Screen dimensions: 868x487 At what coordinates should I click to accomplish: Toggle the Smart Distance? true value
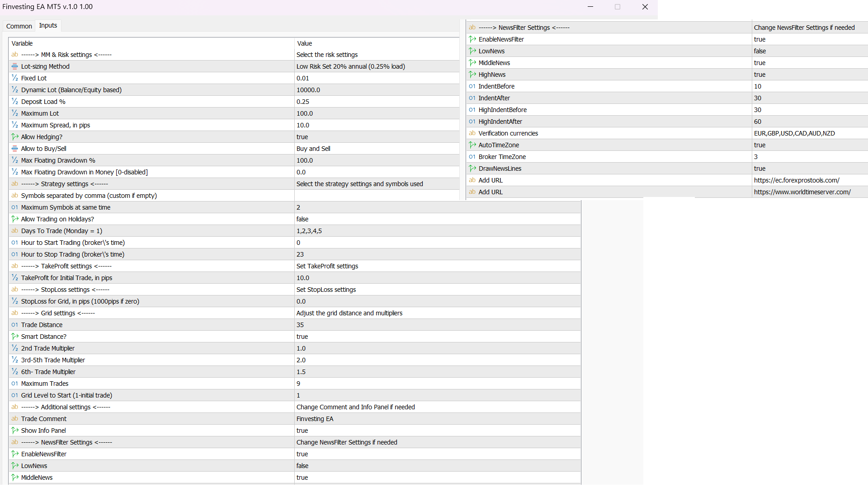(302, 337)
